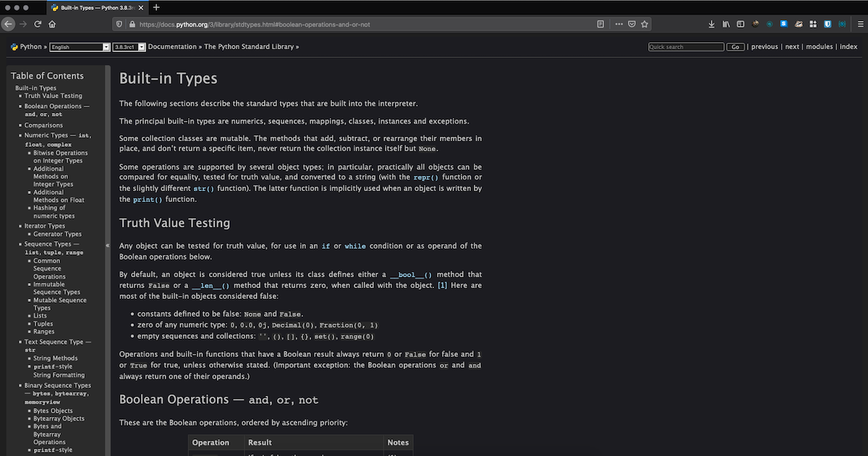This screenshot has height=456, width=868.
Task: Go to Ranges in sidebar
Action: (43, 332)
